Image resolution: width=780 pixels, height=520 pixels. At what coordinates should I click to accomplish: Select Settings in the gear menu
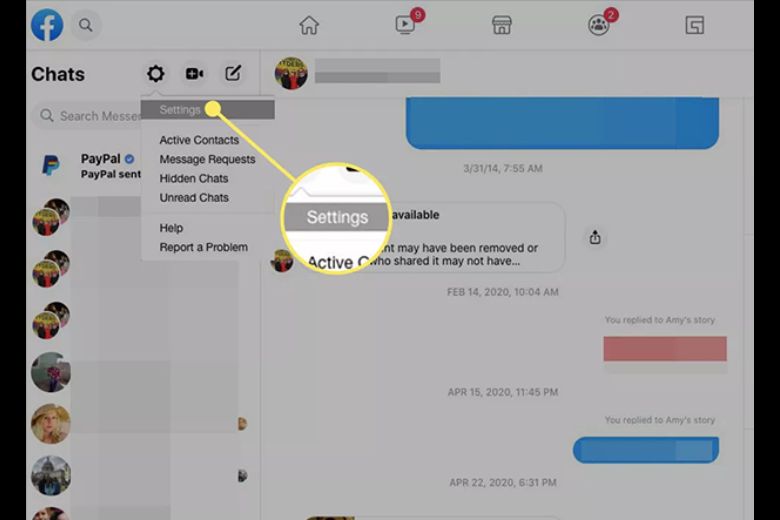(x=207, y=109)
